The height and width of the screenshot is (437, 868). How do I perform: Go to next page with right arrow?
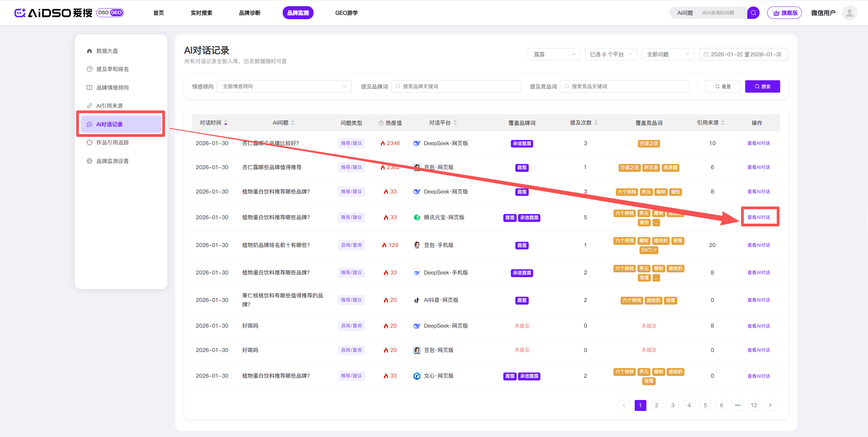tap(770, 405)
